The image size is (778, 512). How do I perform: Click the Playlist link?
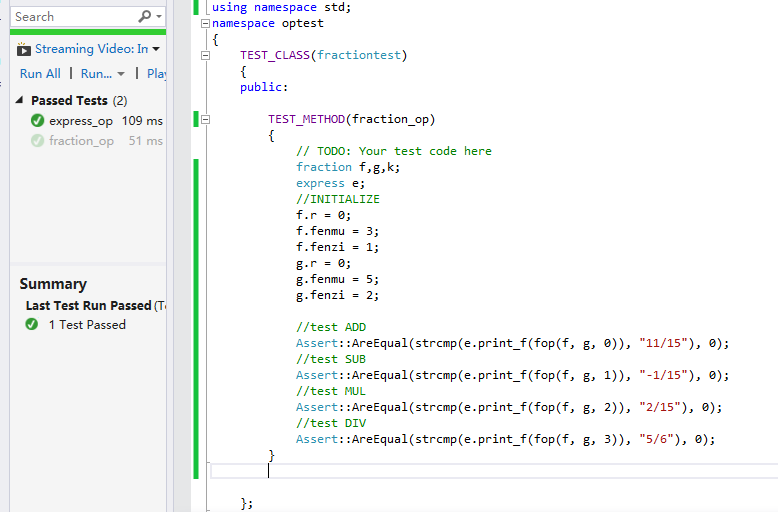156,73
